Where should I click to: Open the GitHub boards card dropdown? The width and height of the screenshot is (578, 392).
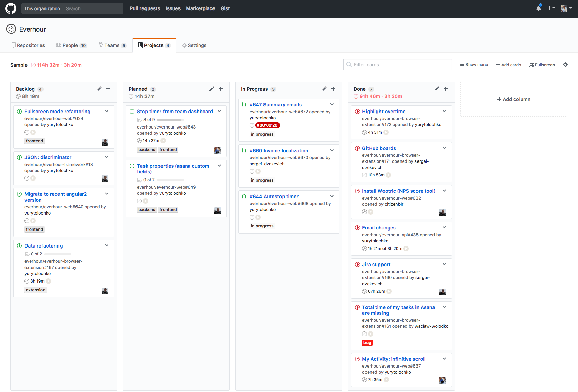click(444, 148)
